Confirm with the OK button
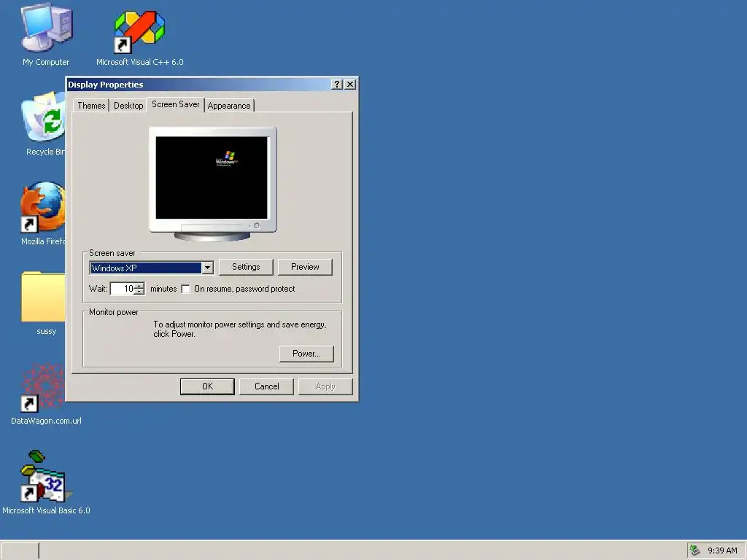 point(207,386)
